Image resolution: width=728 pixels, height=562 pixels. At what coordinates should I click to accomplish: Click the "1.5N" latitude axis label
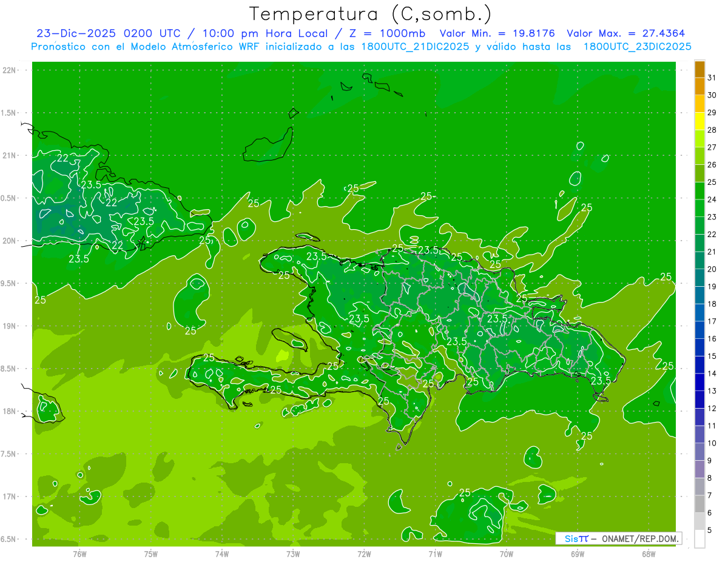coord(9,113)
